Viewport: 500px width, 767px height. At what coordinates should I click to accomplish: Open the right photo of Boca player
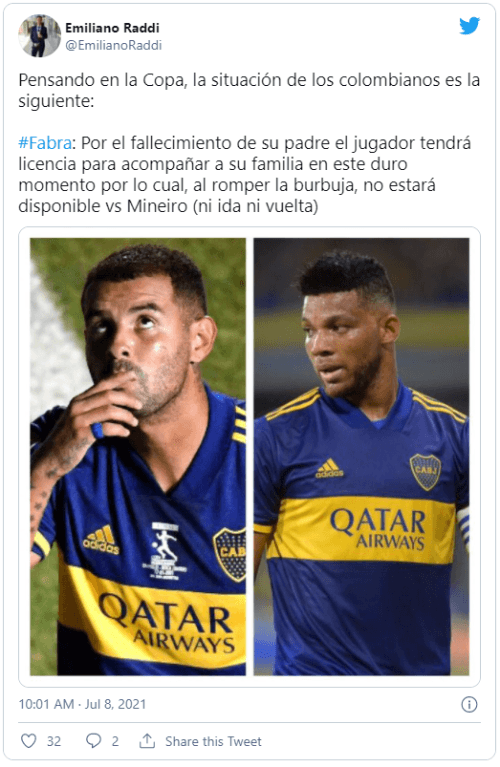coord(362,456)
